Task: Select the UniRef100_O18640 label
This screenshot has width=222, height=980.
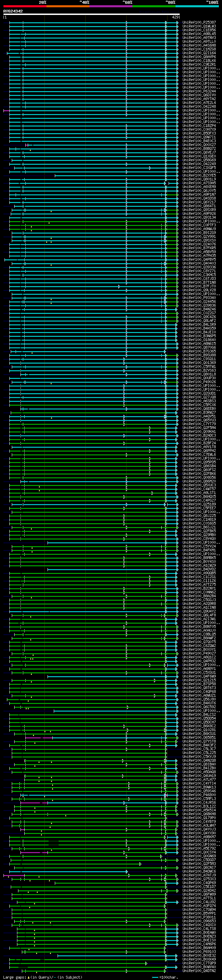Action: 199,340
